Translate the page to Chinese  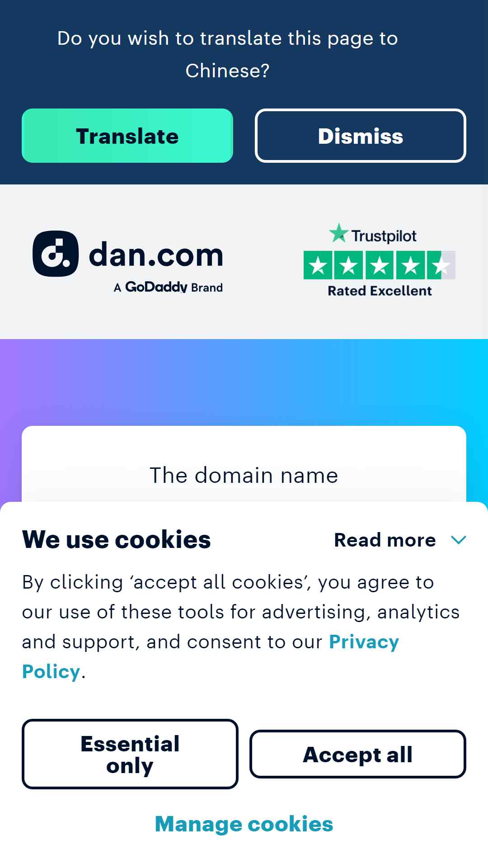(x=127, y=136)
